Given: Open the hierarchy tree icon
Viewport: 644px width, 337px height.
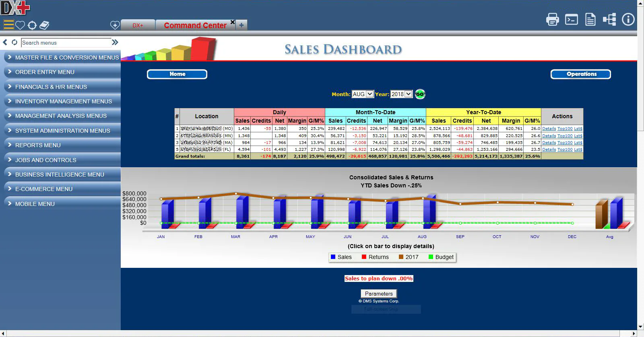Looking at the screenshot, I should pyautogui.click(x=609, y=19).
